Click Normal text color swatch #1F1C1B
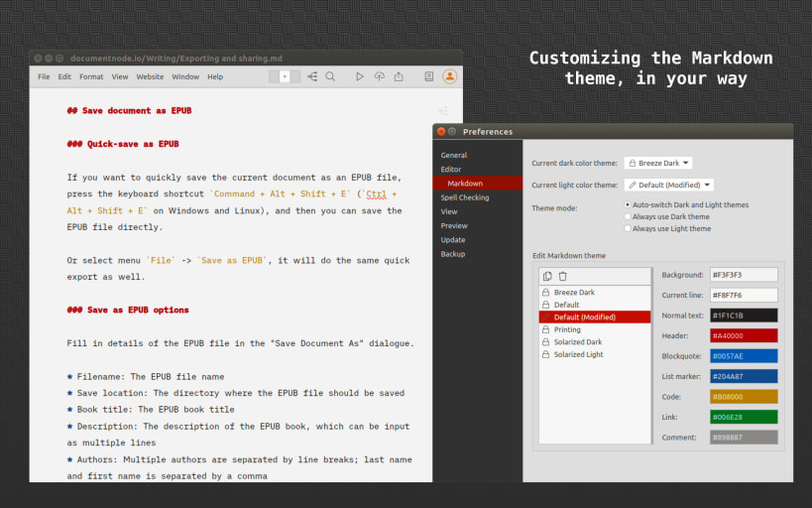This screenshot has width=812, height=508. coord(744,316)
